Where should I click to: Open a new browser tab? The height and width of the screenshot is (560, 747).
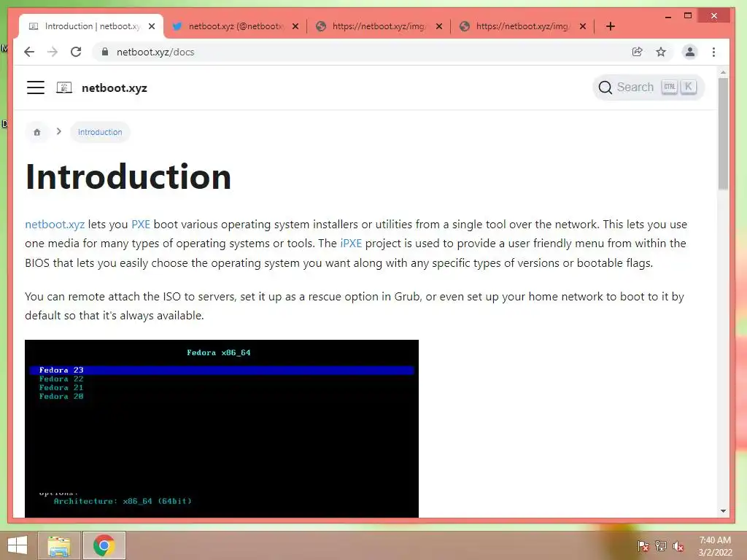coord(611,26)
